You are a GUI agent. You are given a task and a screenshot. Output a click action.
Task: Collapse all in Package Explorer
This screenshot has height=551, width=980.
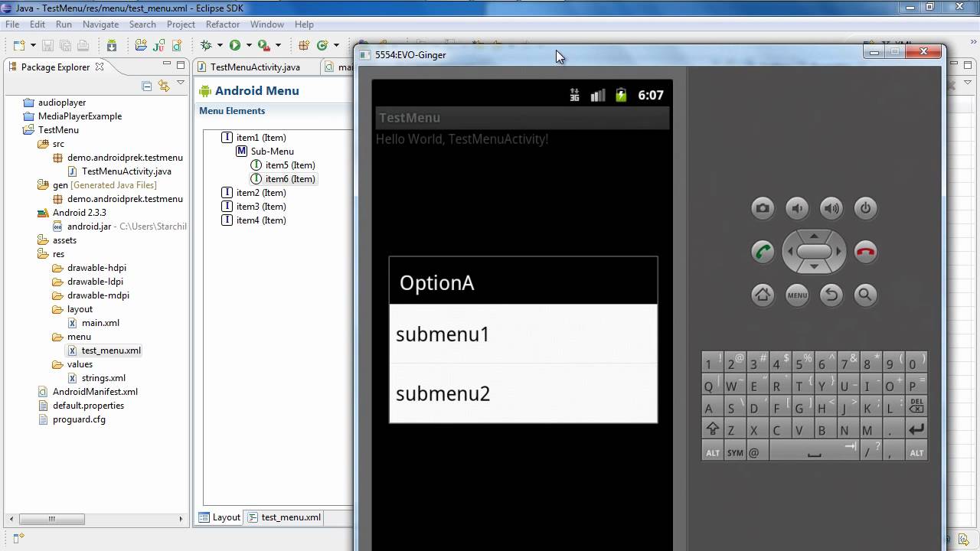pos(147,86)
